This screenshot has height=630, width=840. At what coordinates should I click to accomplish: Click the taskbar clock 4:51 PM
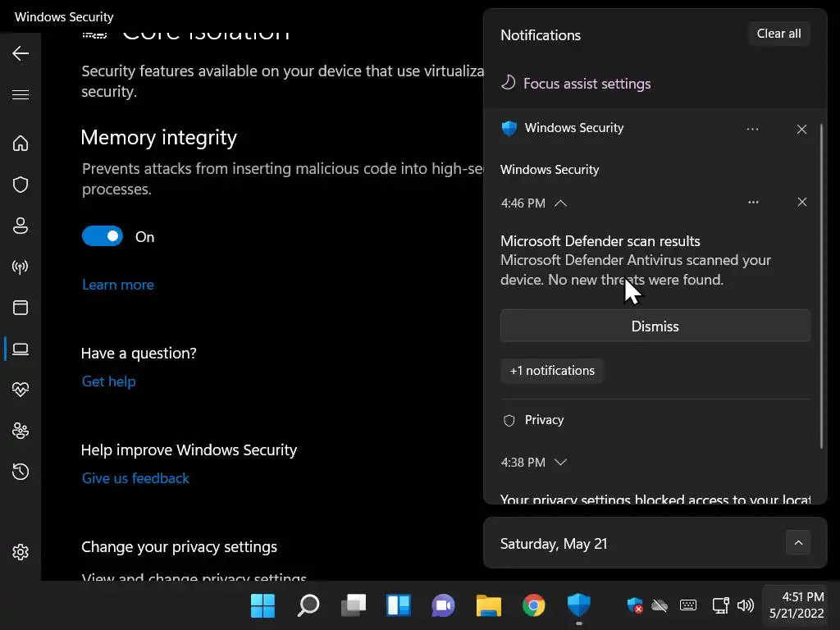coord(797,605)
